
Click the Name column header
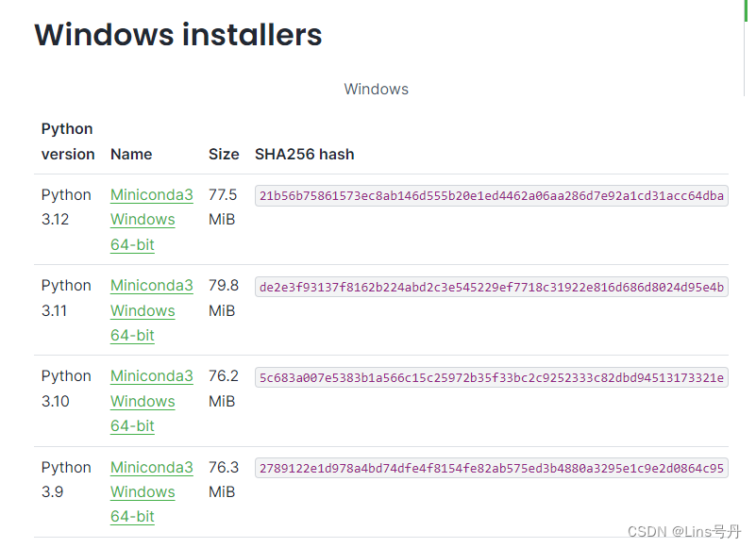coord(131,155)
